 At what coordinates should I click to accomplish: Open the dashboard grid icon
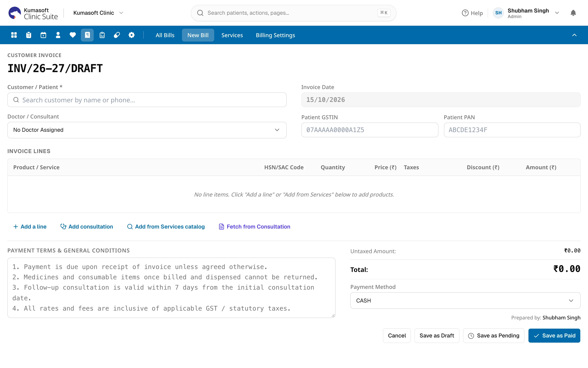[x=14, y=35]
